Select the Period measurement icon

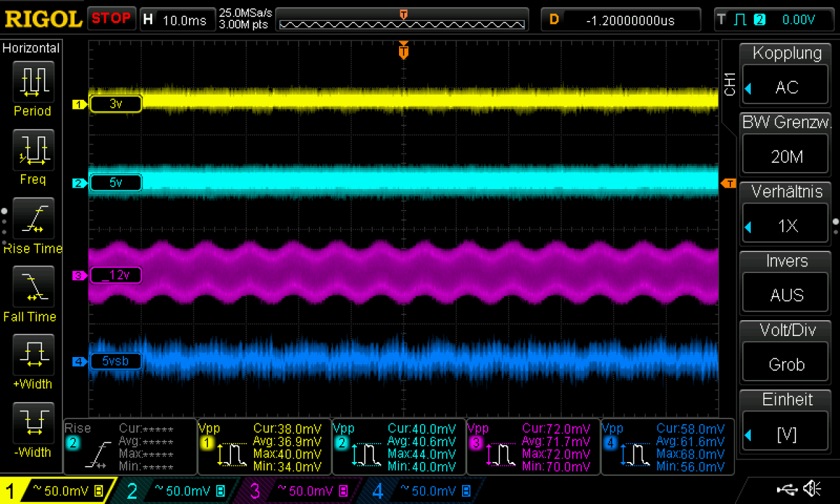(33, 81)
